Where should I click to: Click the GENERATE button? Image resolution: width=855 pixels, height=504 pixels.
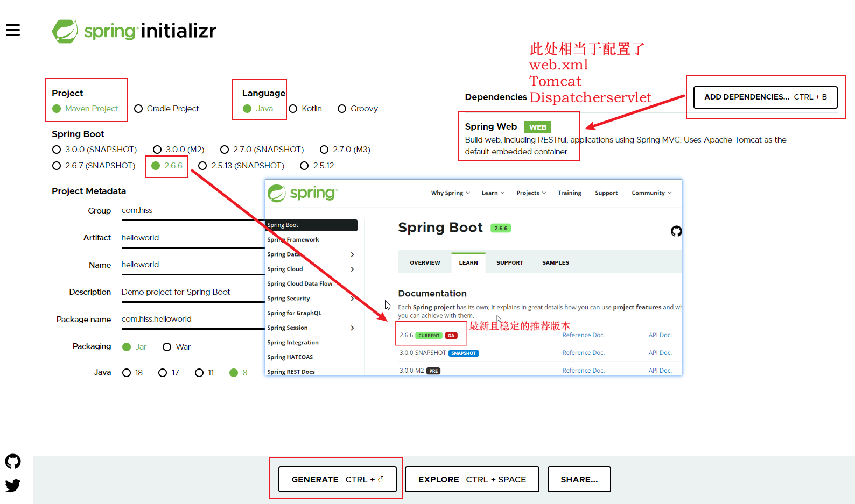(x=338, y=479)
